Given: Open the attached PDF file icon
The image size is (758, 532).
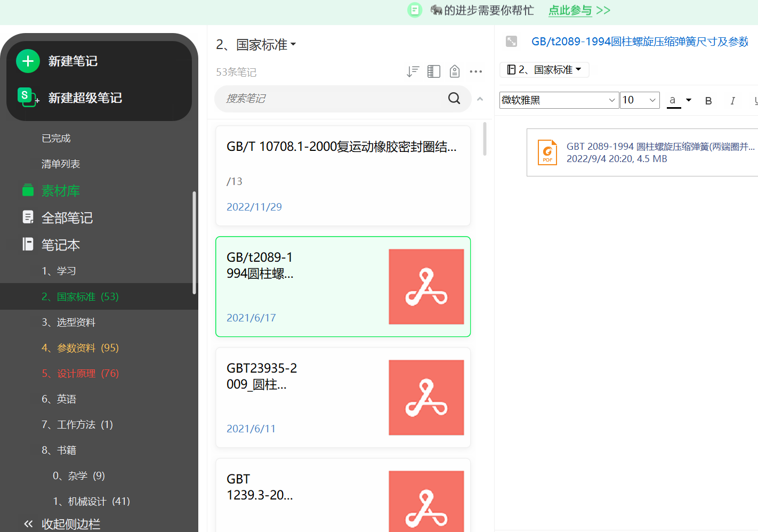Looking at the screenshot, I should click(547, 152).
